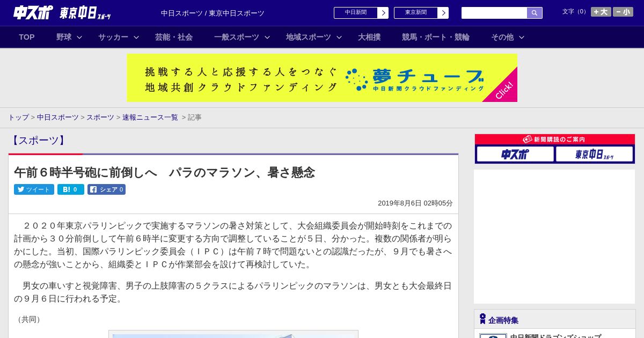The width and height of the screenshot is (644, 338).
Task: Open 大相撲 menu item
Action: click(369, 37)
